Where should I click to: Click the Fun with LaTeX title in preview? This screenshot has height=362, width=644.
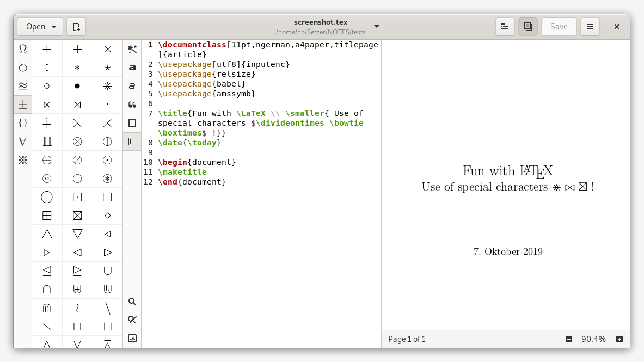(508, 171)
